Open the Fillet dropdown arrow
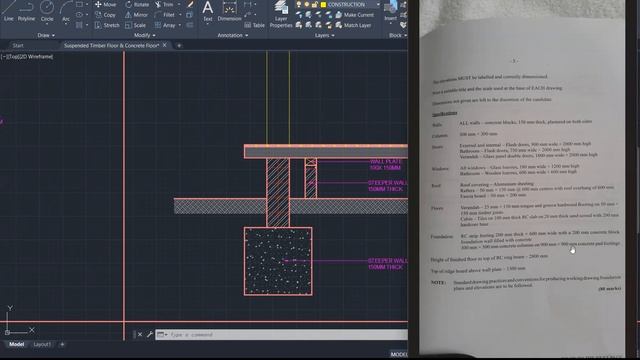This screenshot has width=640, height=360. tap(180, 15)
